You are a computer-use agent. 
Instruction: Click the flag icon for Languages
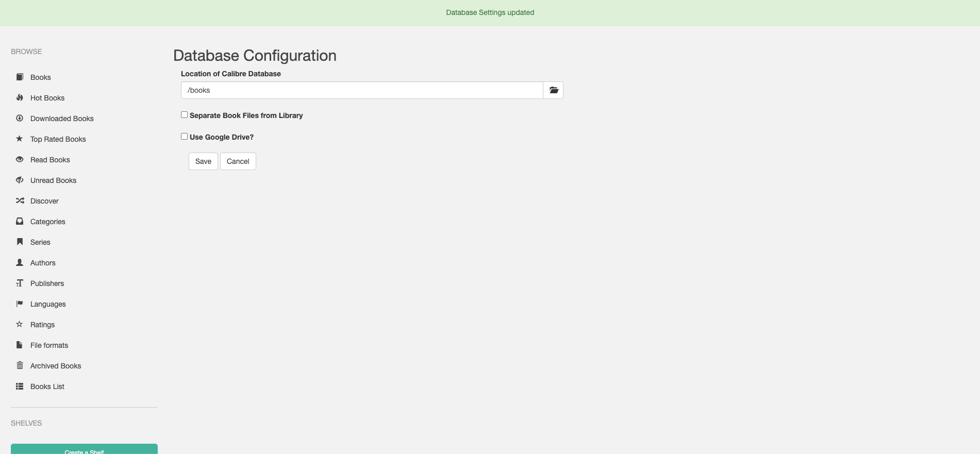[x=20, y=304]
